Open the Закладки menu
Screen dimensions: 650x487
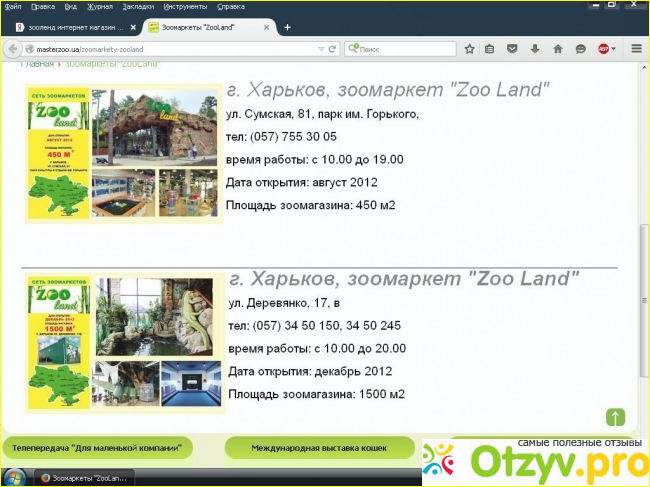tap(138, 7)
